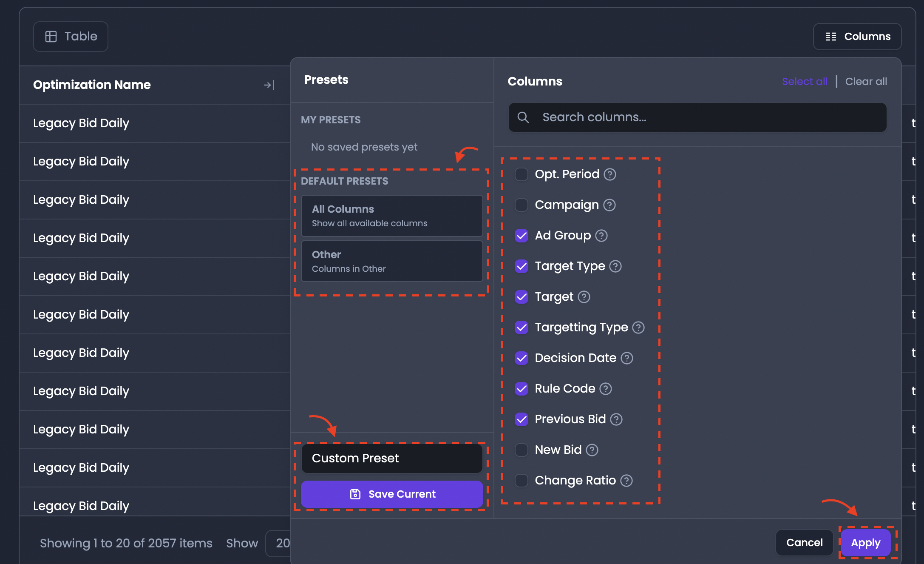Image resolution: width=924 pixels, height=564 pixels.
Task: Uncheck the Rule Code column checkbox
Action: point(522,389)
